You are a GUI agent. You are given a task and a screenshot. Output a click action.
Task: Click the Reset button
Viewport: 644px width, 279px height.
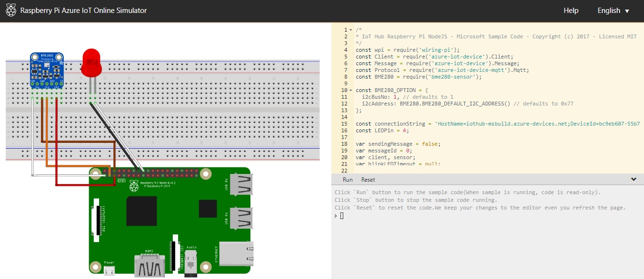368,180
